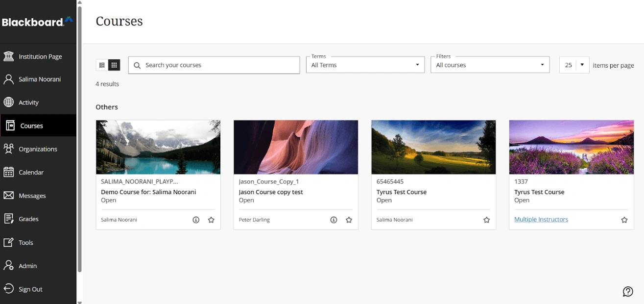Click the Peter Darling instructor name
Screen dimensions: 644x304
pyautogui.click(x=254, y=220)
